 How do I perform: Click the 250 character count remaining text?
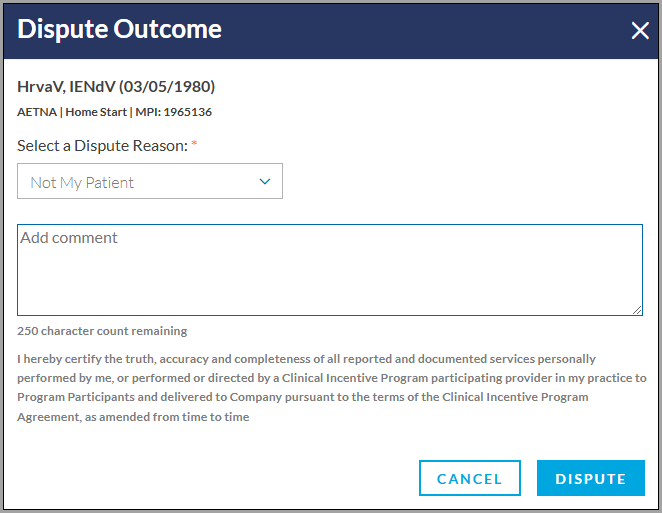[x=102, y=331]
